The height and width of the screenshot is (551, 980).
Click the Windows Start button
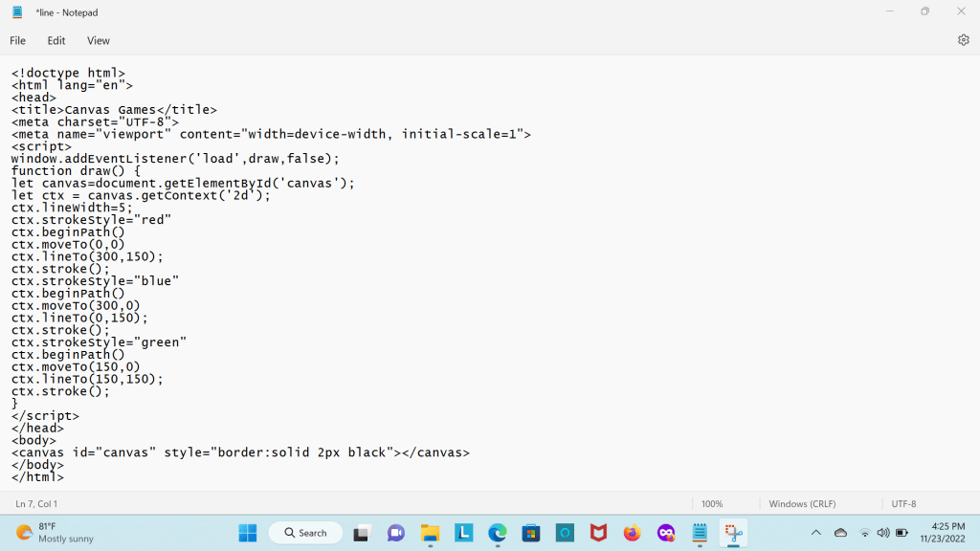(247, 533)
